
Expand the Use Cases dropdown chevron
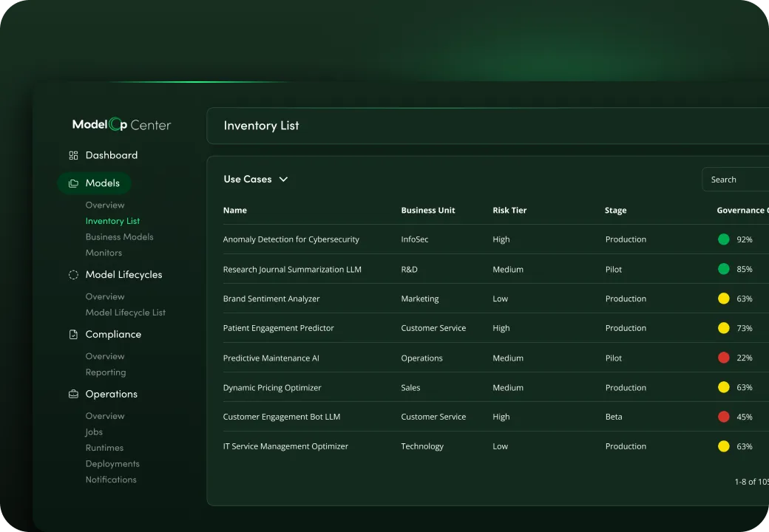(x=283, y=180)
